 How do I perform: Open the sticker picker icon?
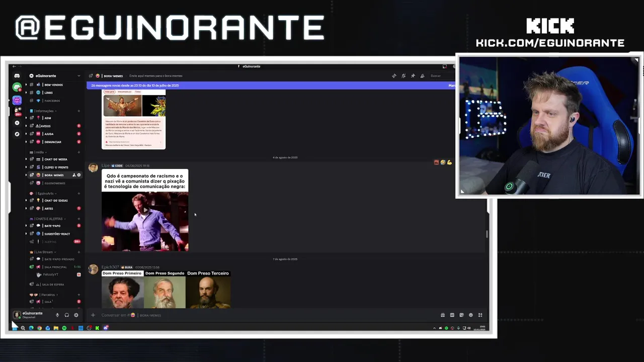pos(461,315)
